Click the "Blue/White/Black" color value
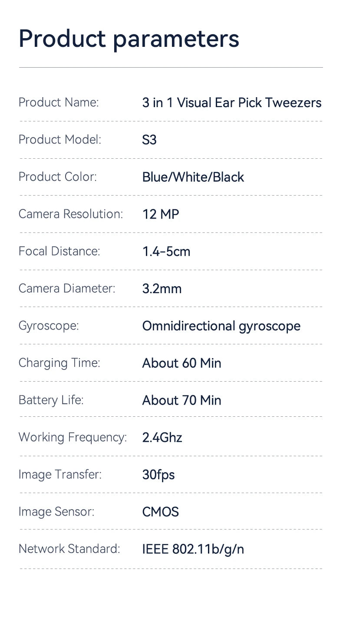The width and height of the screenshot is (343, 644). [x=193, y=177]
